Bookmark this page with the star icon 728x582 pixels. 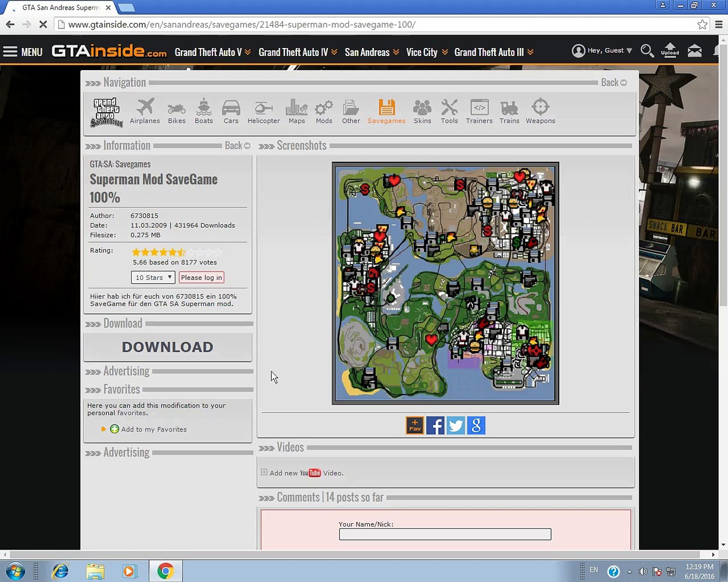[x=702, y=24]
